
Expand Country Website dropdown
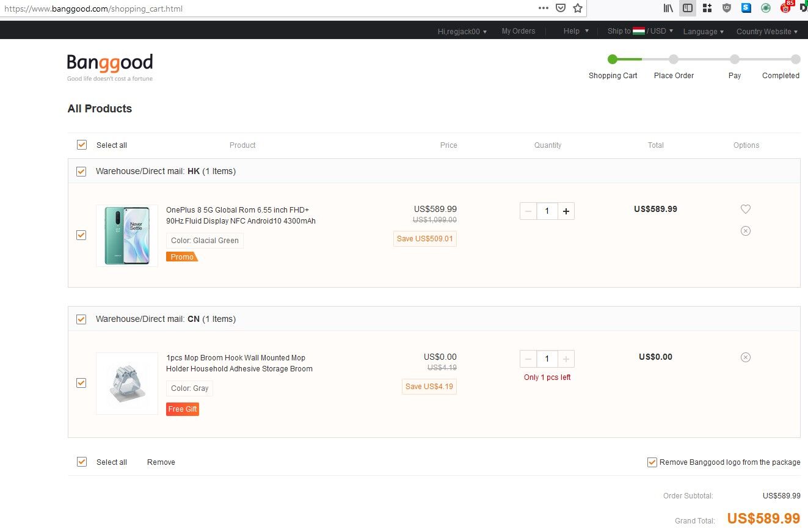tap(767, 32)
